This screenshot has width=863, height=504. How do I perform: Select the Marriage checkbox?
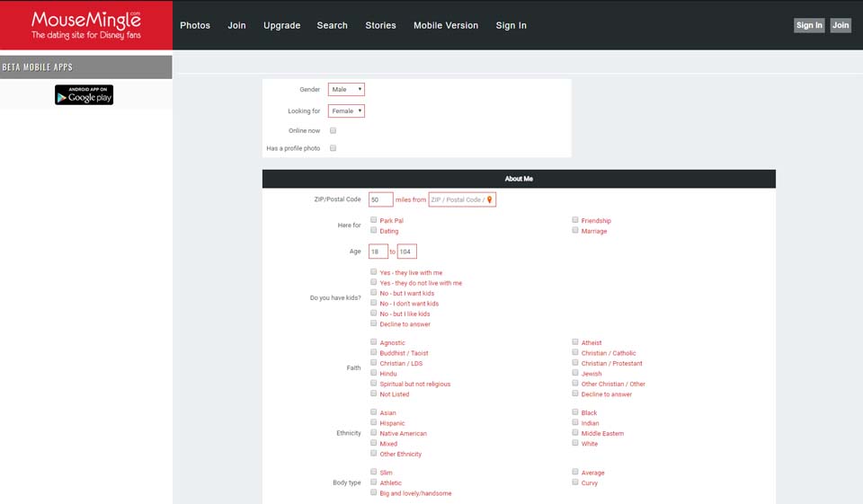[x=575, y=231]
